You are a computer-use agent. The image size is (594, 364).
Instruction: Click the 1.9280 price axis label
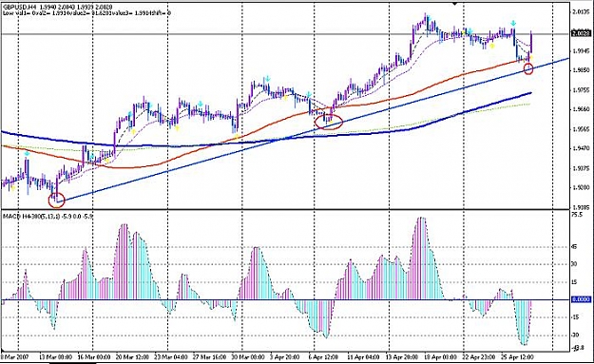(x=582, y=187)
